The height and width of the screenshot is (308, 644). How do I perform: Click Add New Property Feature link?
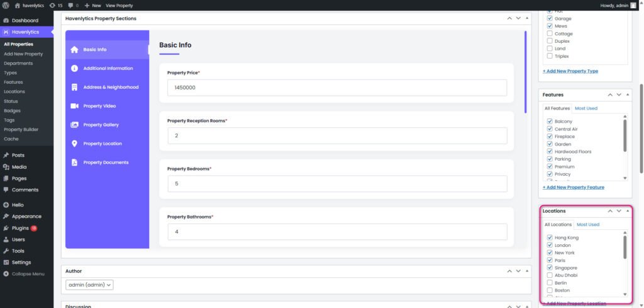pyautogui.click(x=573, y=187)
